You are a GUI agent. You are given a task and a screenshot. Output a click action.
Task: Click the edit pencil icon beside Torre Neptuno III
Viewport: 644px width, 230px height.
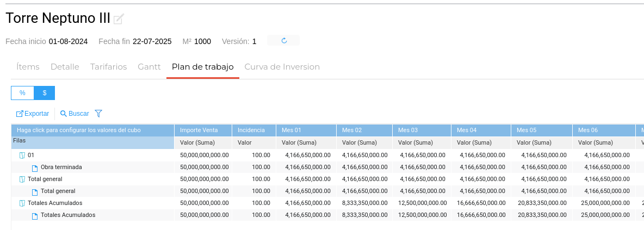118,19
